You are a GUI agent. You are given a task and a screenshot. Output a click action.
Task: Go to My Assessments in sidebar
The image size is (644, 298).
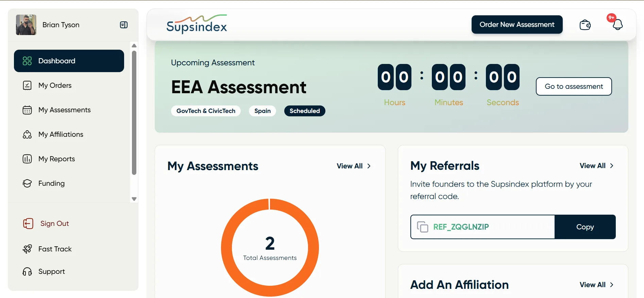(x=69, y=110)
